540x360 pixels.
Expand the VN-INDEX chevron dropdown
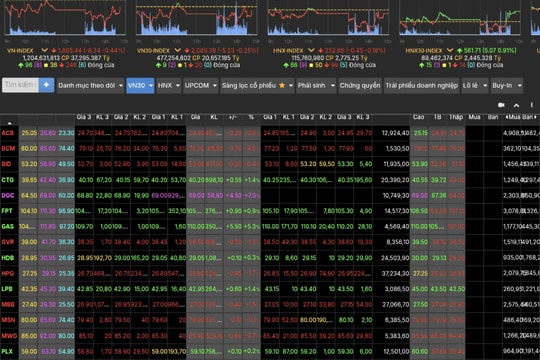[44, 50]
